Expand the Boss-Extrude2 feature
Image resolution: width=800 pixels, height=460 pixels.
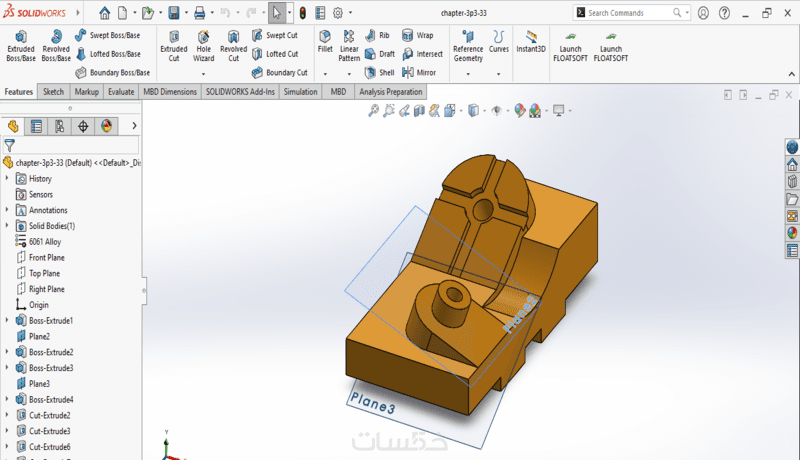coord(7,352)
